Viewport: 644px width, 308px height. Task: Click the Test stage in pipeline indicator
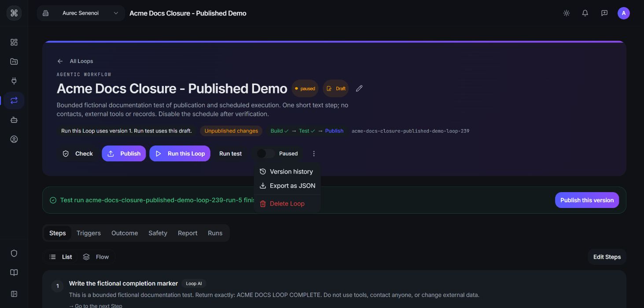[307, 131]
